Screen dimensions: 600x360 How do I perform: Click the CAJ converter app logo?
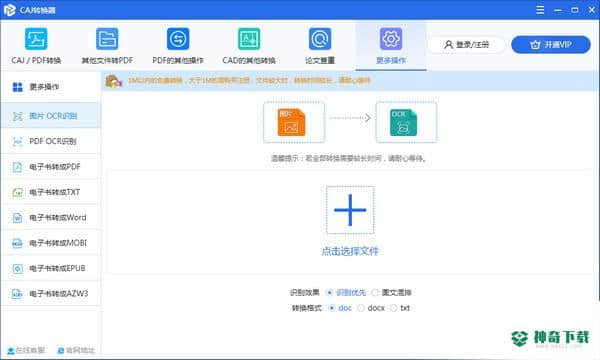pyautogui.click(x=10, y=10)
